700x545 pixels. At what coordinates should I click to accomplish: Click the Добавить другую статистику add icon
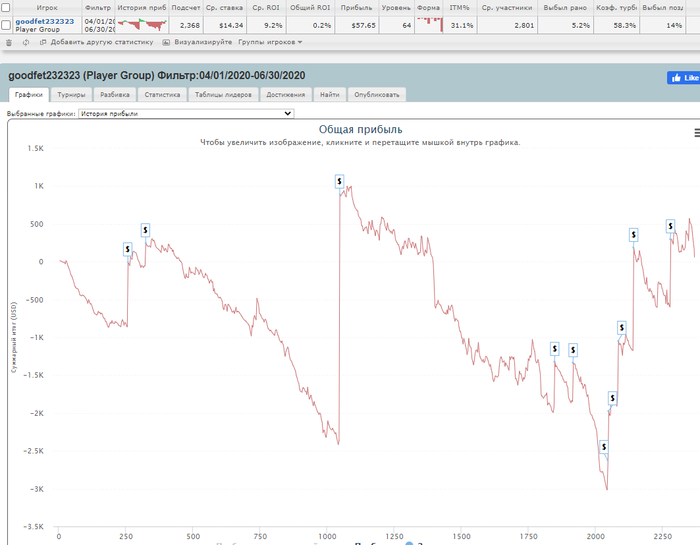(x=43, y=42)
